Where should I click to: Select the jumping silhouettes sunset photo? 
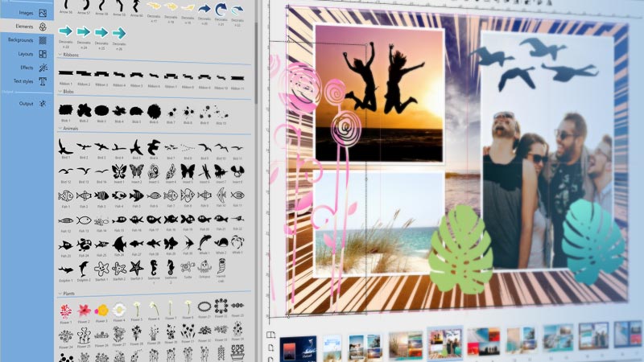[x=379, y=93]
